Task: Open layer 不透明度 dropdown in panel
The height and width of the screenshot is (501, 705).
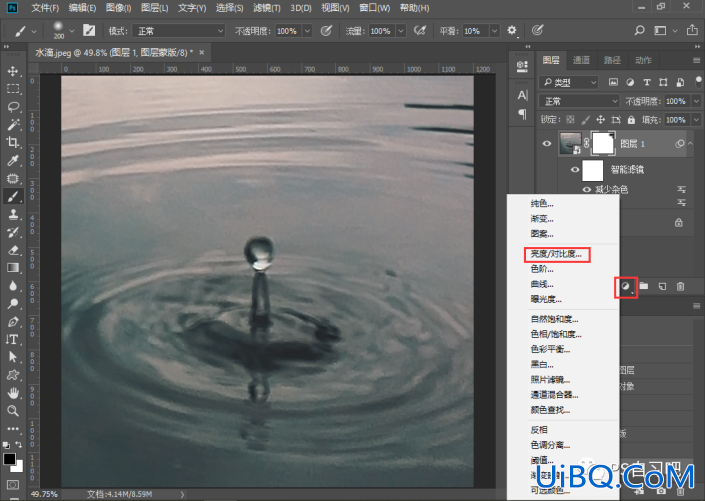Action: tap(696, 101)
